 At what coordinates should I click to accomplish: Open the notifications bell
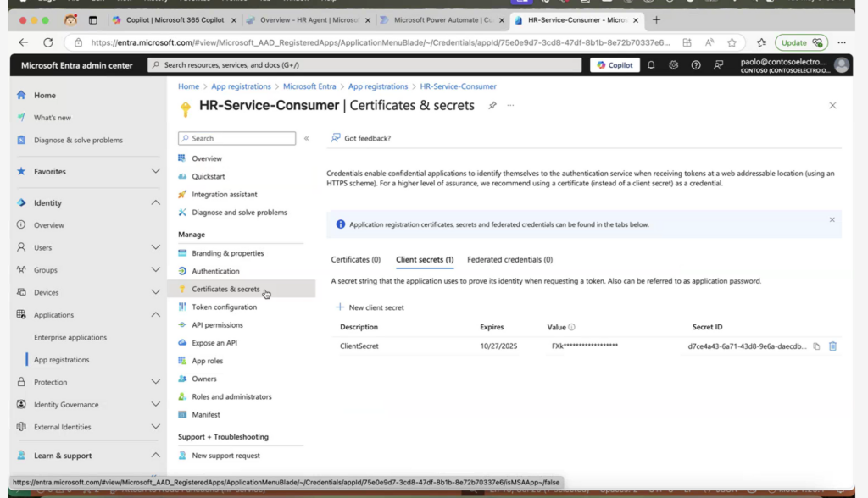click(651, 65)
